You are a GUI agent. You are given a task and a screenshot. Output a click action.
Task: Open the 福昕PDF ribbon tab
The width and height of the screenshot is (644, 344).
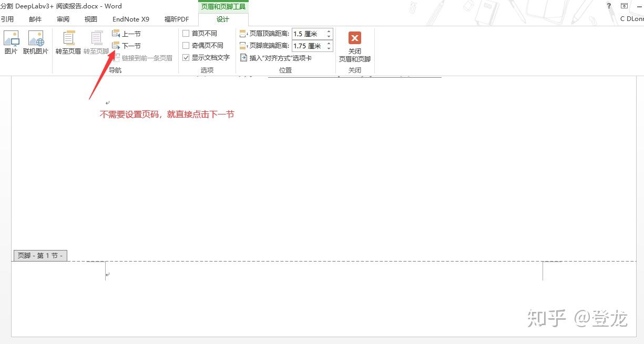click(177, 19)
